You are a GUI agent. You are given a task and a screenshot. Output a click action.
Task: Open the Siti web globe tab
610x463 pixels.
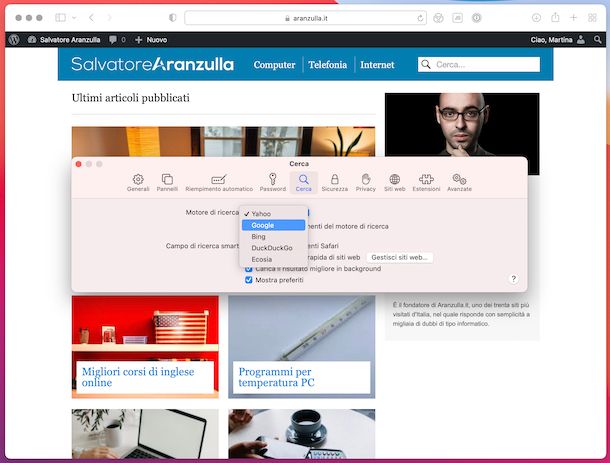394,182
